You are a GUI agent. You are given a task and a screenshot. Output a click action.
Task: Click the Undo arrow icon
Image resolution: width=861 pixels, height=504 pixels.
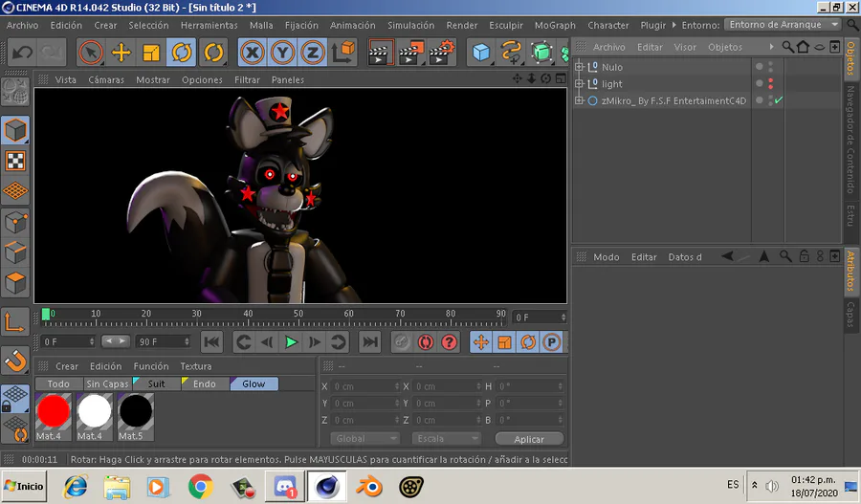coord(22,53)
